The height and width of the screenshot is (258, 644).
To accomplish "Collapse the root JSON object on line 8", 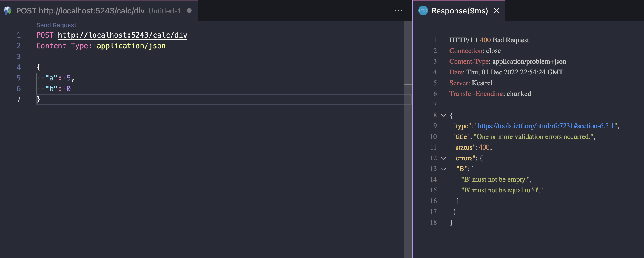I will click(444, 115).
